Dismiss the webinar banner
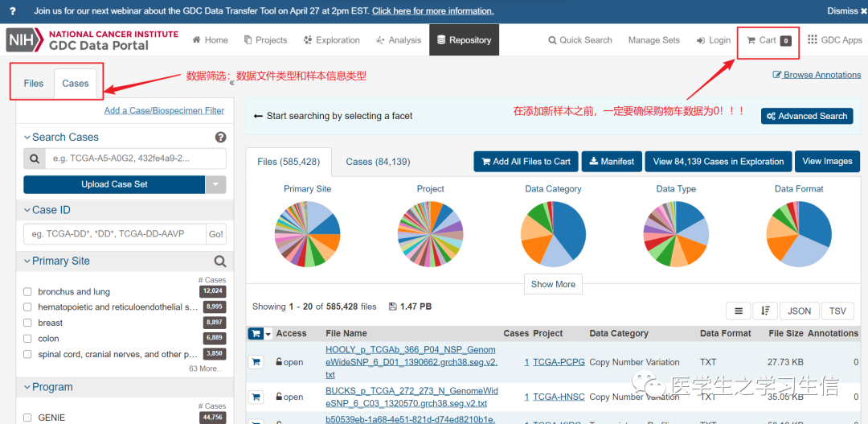Viewport: 868px width, 424px height. click(846, 11)
